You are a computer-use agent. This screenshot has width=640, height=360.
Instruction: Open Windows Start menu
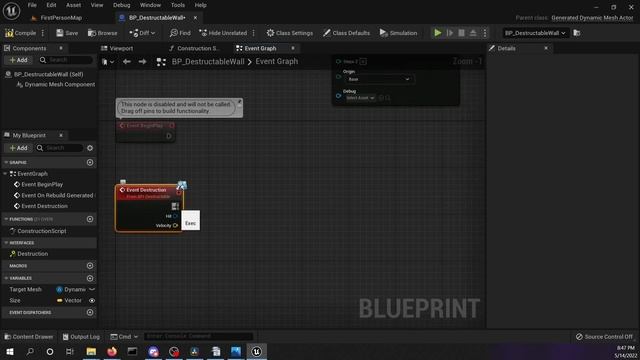[10, 351]
